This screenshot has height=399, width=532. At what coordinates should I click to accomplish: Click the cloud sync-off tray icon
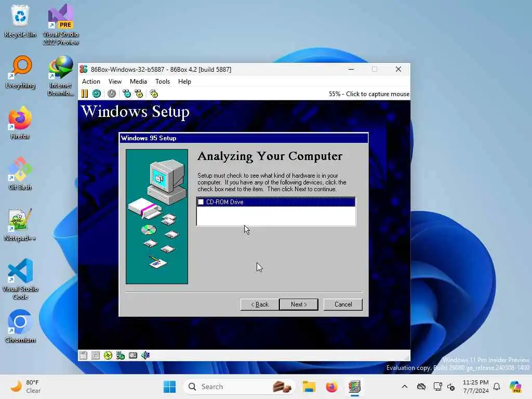(421, 387)
